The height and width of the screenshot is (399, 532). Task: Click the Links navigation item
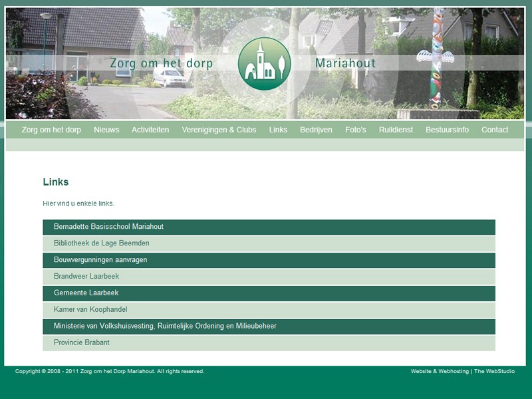278,130
